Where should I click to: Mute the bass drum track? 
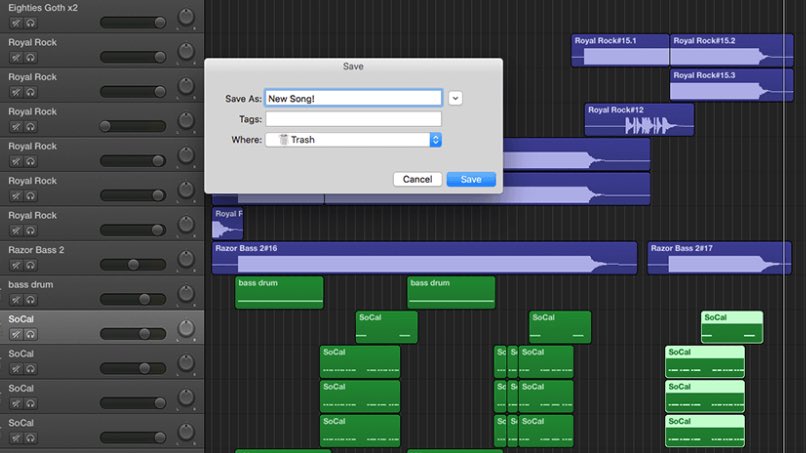coord(16,300)
